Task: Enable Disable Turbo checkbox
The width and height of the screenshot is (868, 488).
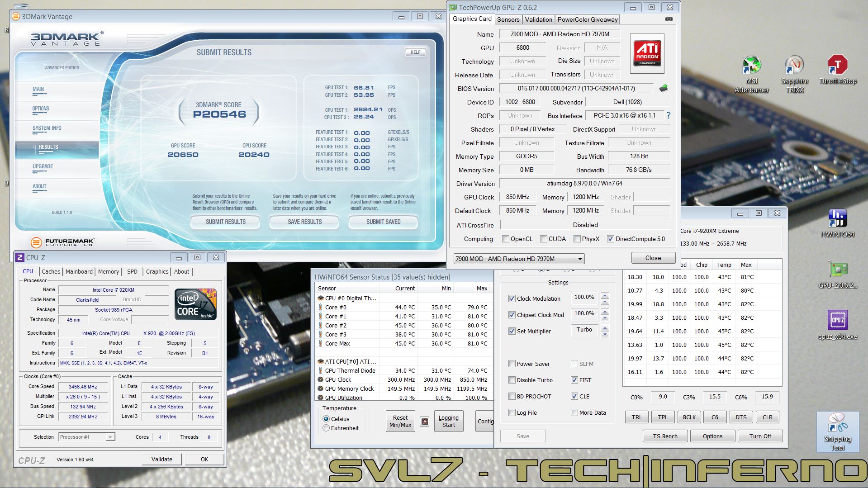Action: coord(512,380)
